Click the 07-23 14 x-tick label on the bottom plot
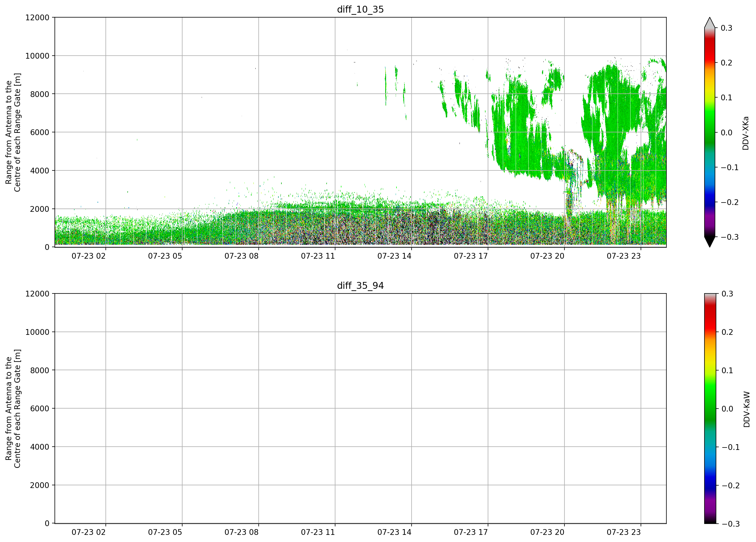 [x=394, y=532]
